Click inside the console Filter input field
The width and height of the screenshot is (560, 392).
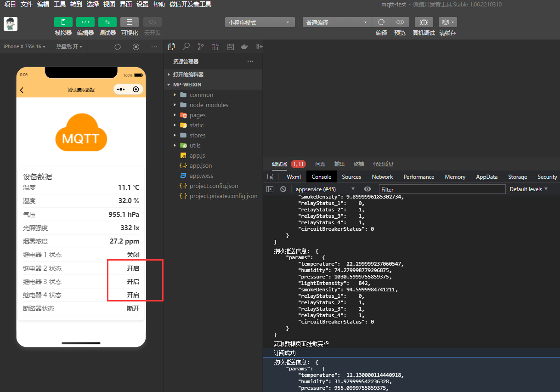click(441, 189)
